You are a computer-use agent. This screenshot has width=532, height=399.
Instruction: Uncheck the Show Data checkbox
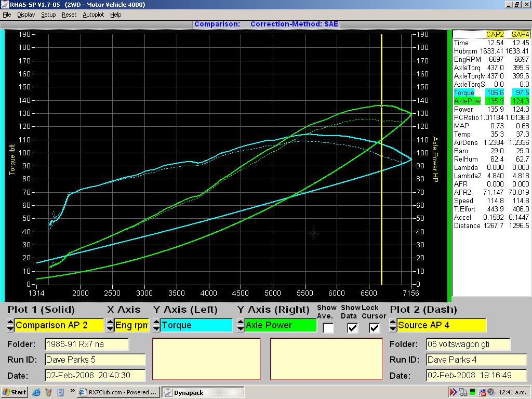tap(353, 328)
